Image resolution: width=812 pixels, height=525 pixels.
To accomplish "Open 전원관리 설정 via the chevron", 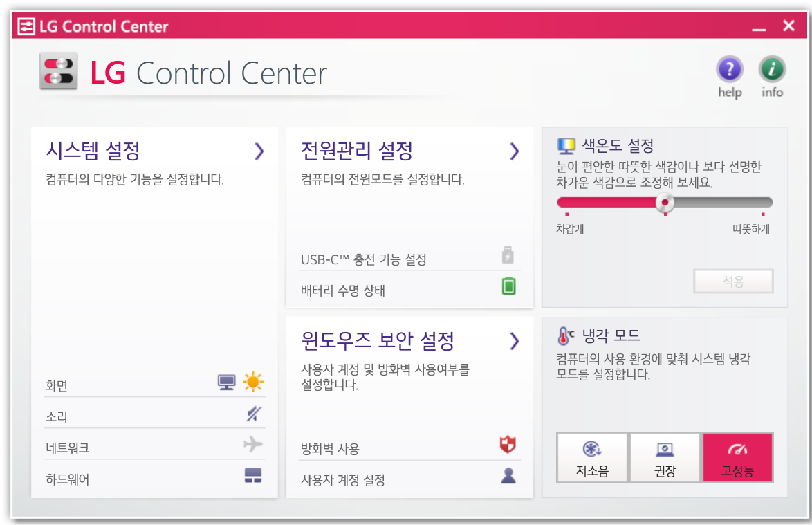I will [x=514, y=151].
